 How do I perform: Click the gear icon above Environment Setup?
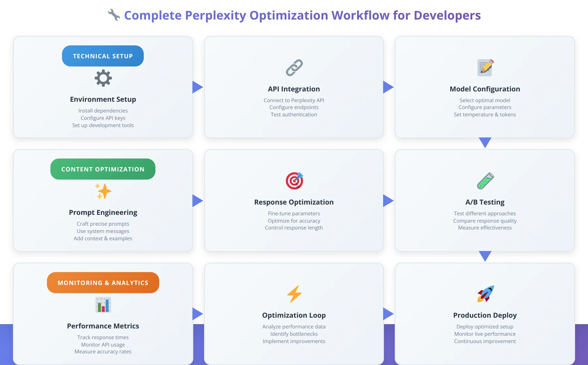(103, 78)
